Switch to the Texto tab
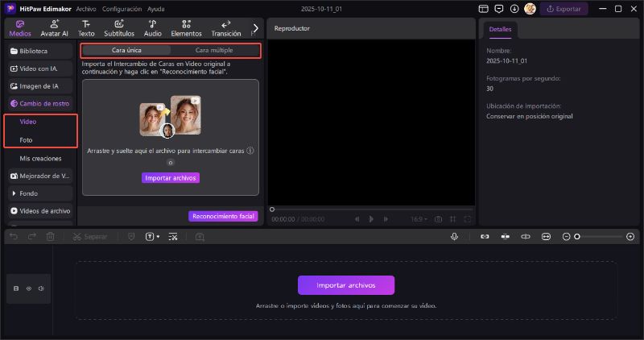The image size is (644, 340). (86, 28)
